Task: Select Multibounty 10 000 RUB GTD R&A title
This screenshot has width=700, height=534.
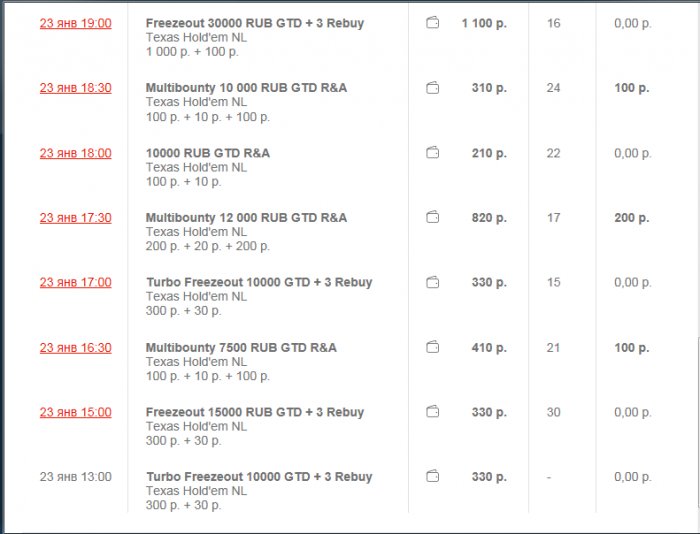Action: pyautogui.click(x=246, y=88)
